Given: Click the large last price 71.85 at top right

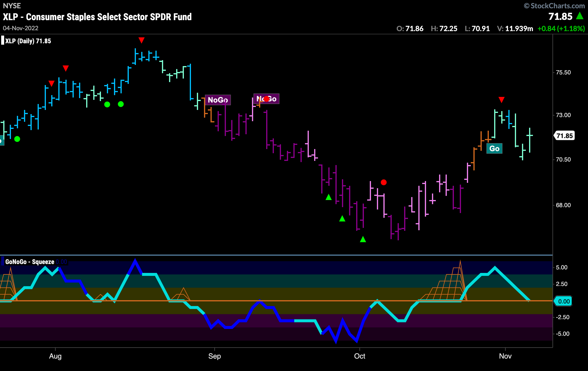Looking at the screenshot, I should pyautogui.click(x=560, y=16).
